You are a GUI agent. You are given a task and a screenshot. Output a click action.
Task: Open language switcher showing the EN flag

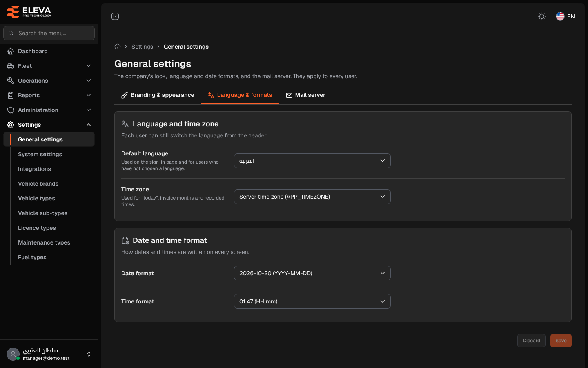566,16
